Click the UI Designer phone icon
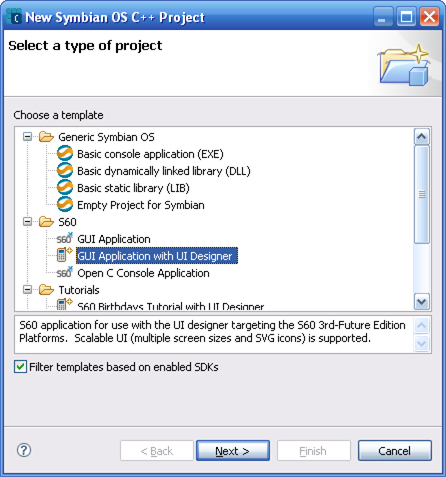Viewport: 446px width, 477px height. pos(64,255)
